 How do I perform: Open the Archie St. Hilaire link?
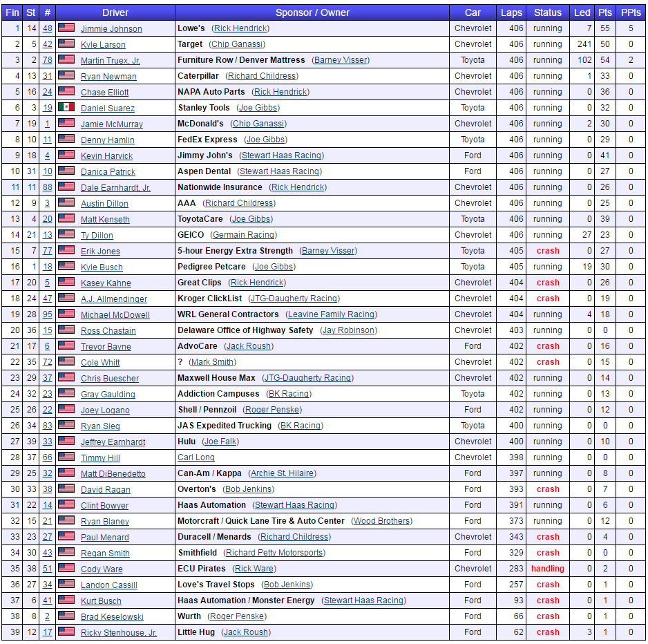coord(283,473)
